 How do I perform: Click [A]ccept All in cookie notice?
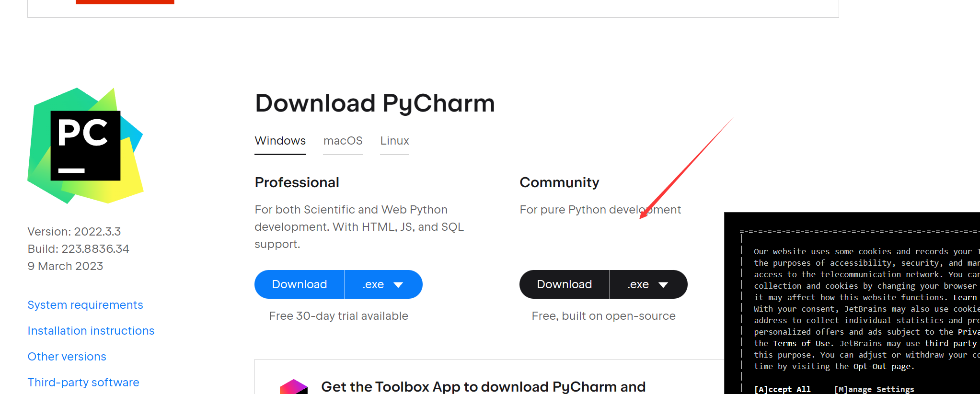point(782,389)
